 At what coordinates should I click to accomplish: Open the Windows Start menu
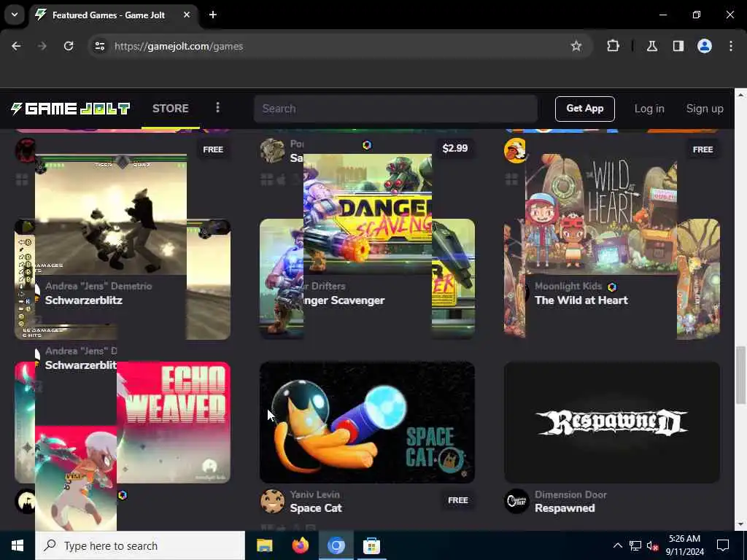(18, 545)
